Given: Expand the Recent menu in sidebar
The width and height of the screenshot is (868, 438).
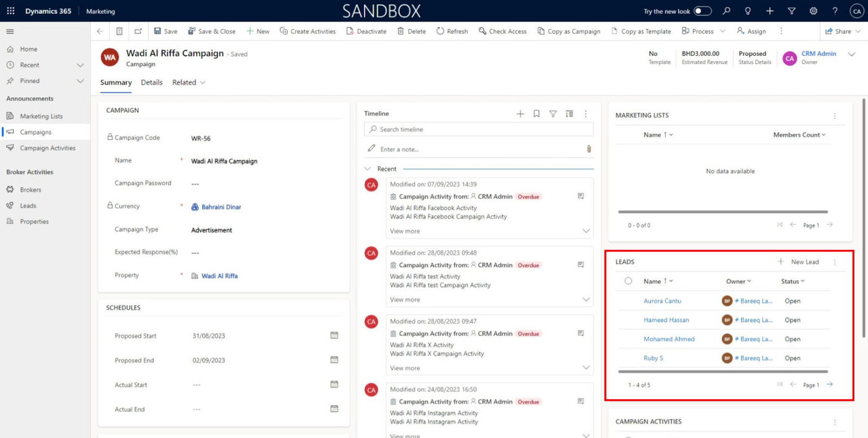Looking at the screenshot, I should pyautogui.click(x=80, y=65).
